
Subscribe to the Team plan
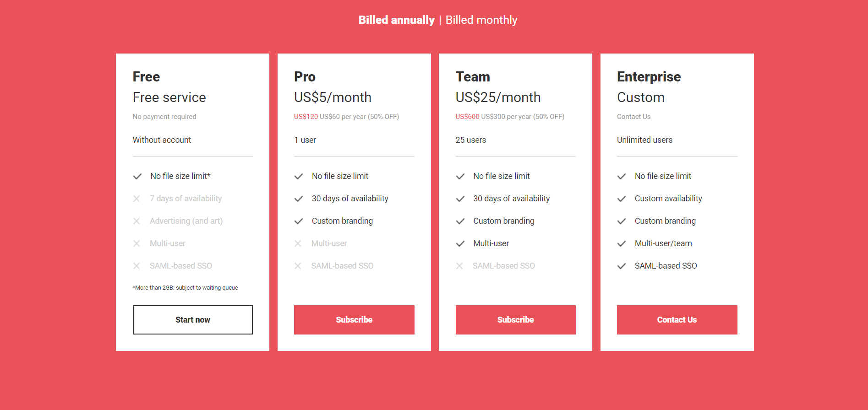515,320
